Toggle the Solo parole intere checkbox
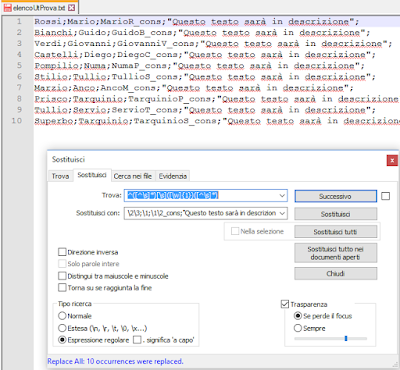 [x=62, y=264]
